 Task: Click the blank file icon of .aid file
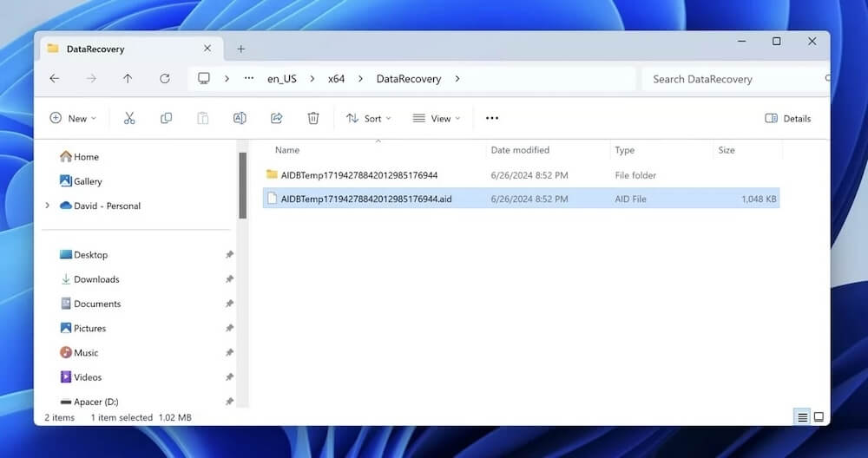271,198
